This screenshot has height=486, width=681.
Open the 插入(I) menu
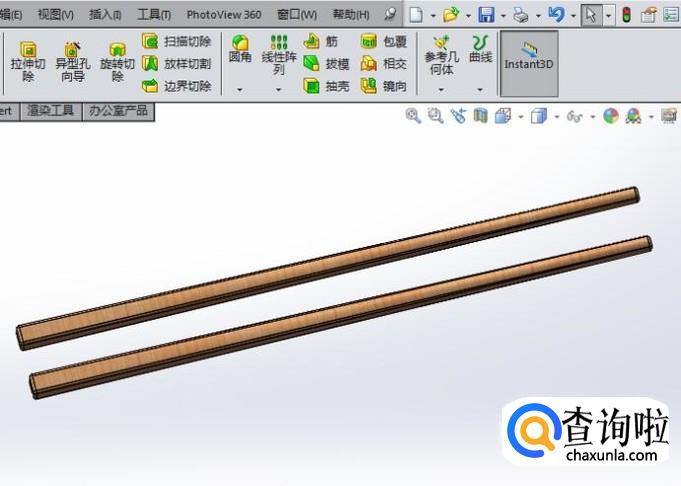(105, 15)
